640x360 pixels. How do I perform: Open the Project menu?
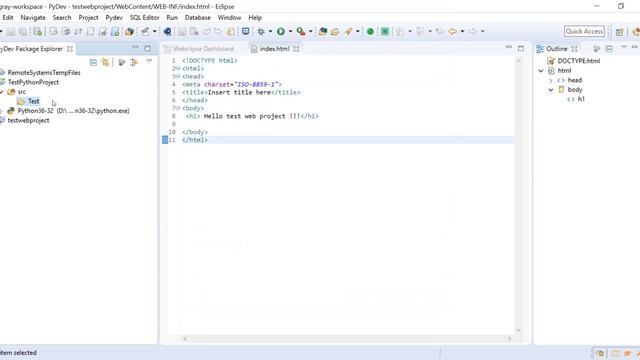pyautogui.click(x=88, y=18)
